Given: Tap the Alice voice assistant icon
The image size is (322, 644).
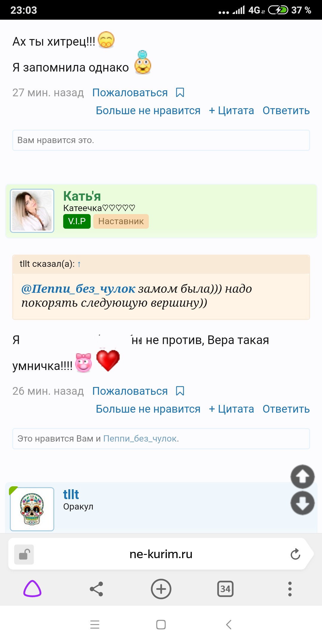Looking at the screenshot, I should click(32, 589).
